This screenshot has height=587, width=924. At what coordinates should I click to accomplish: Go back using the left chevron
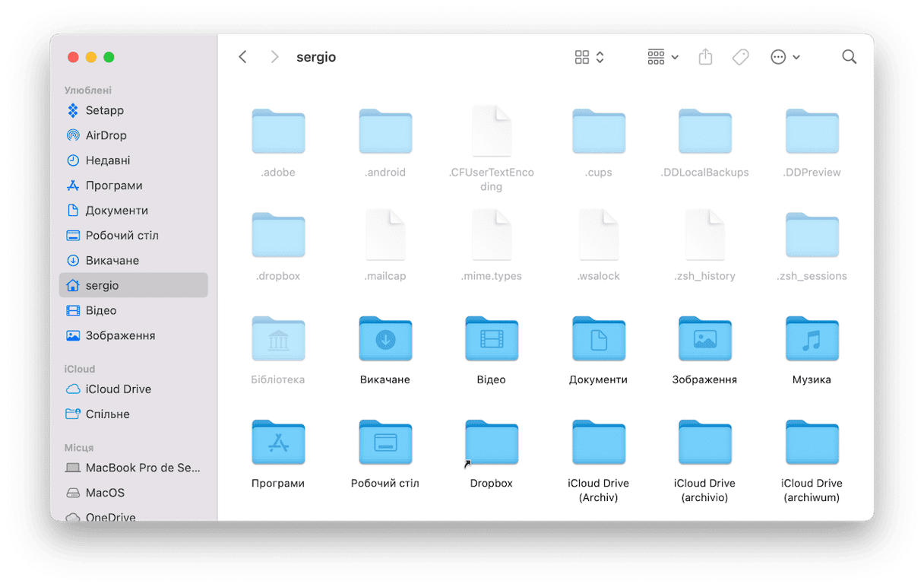242,57
